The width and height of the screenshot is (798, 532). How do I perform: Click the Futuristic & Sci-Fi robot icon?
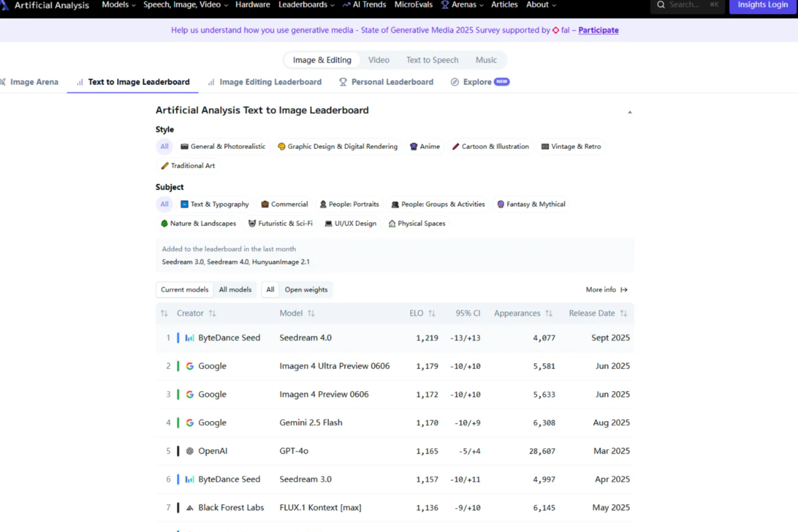(252, 223)
